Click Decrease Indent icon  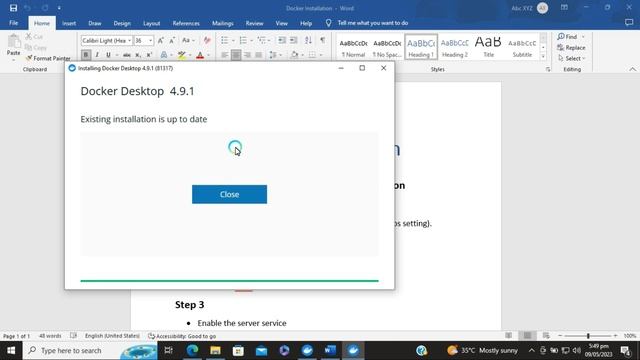point(282,40)
